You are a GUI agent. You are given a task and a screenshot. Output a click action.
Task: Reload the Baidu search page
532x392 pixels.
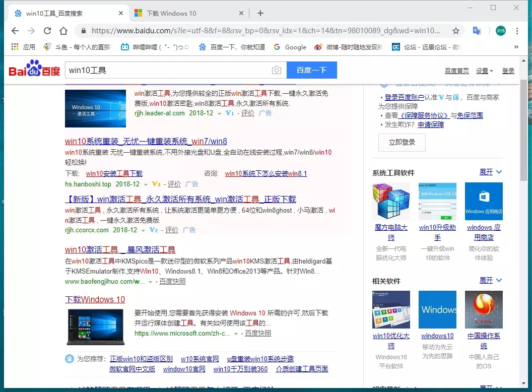coord(47,31)
